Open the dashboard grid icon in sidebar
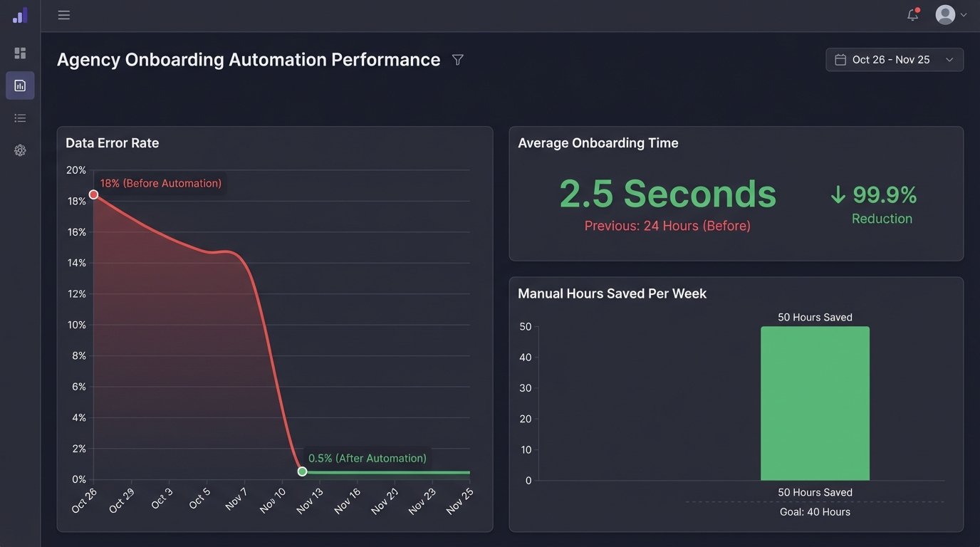Image resolution: width=980 pixels, height=547 pixels. pos(20,53)
